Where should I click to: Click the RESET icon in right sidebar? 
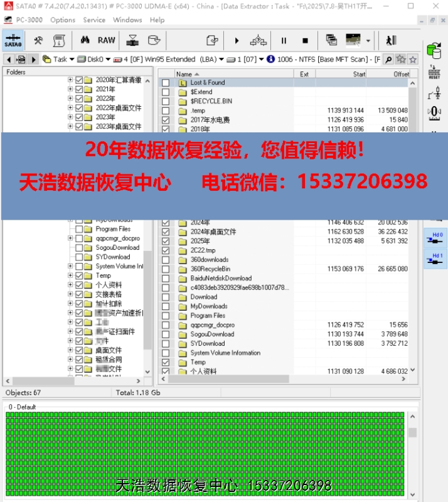(x=434, y=72)
